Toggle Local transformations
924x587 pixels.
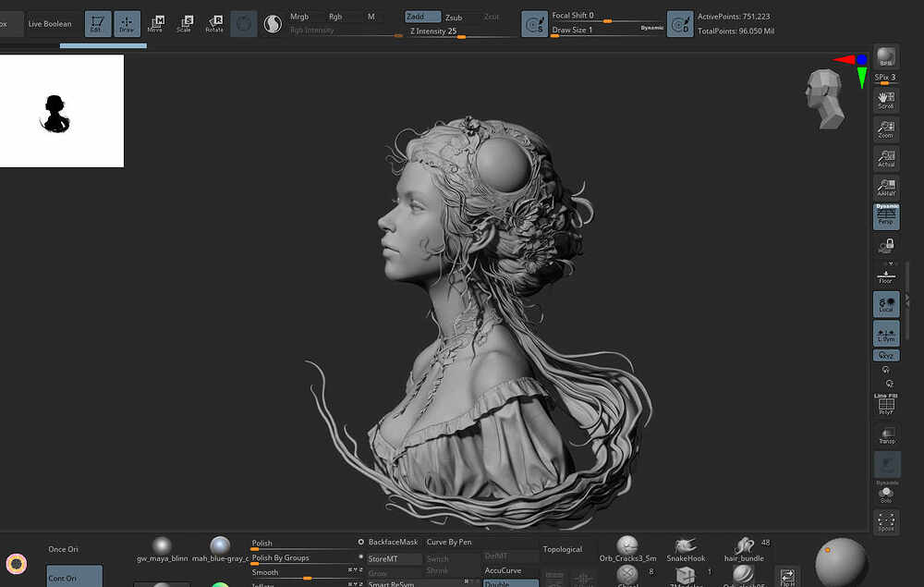tap(886, 304)
